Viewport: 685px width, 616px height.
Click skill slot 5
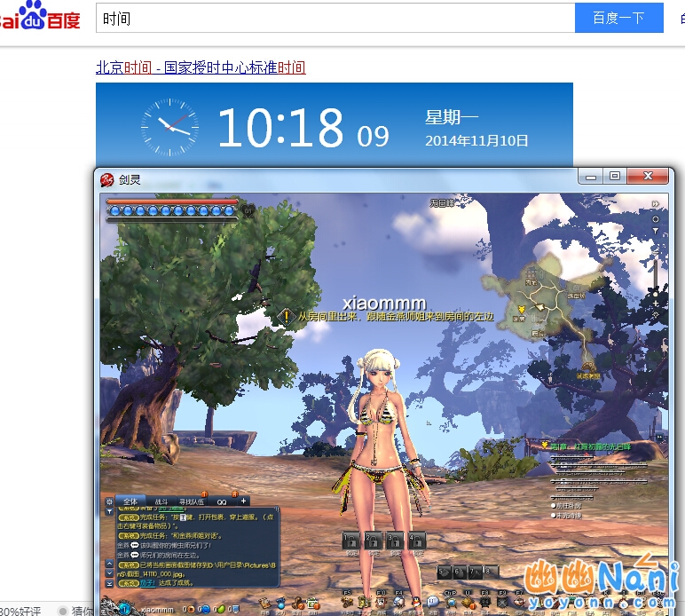tap(445, 573)
